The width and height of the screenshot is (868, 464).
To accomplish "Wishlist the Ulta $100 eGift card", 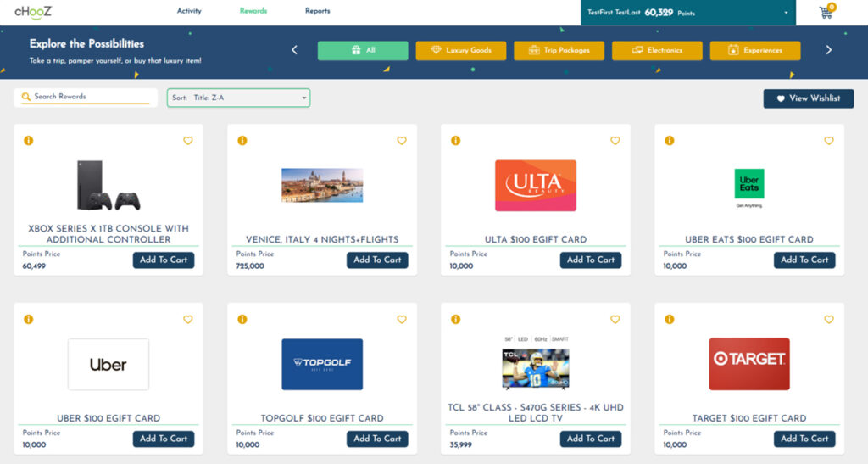I will 615,141.
